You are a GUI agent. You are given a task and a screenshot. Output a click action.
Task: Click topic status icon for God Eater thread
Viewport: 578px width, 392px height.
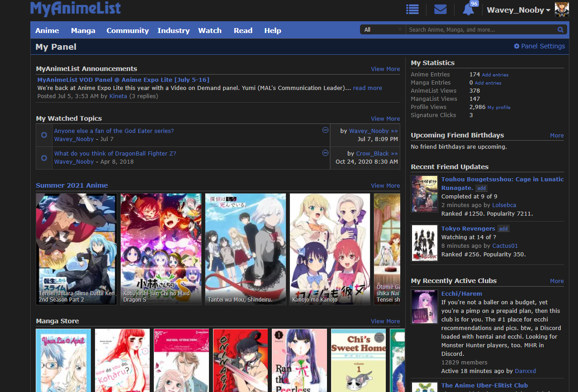(x=44, y=135)
